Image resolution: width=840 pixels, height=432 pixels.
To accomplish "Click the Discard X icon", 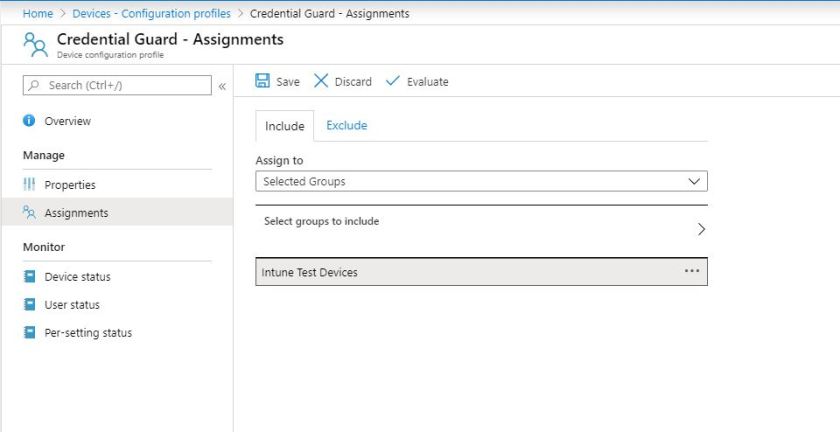I will coord(321,81).
